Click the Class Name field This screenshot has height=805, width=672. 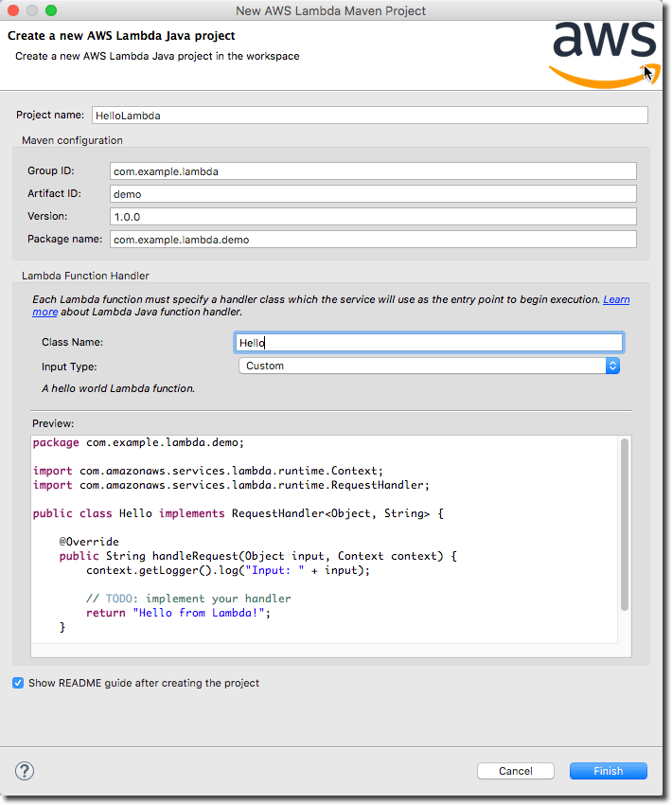(x=429, y=343)
